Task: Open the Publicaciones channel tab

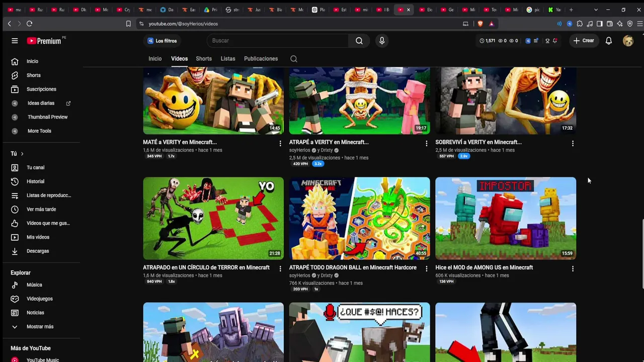Action: 261,59
